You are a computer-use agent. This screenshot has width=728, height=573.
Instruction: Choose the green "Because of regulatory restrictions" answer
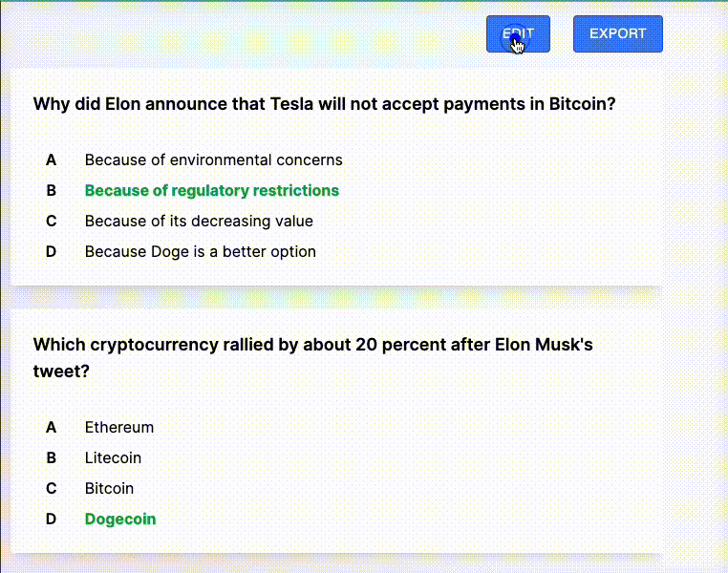[211, 190]
